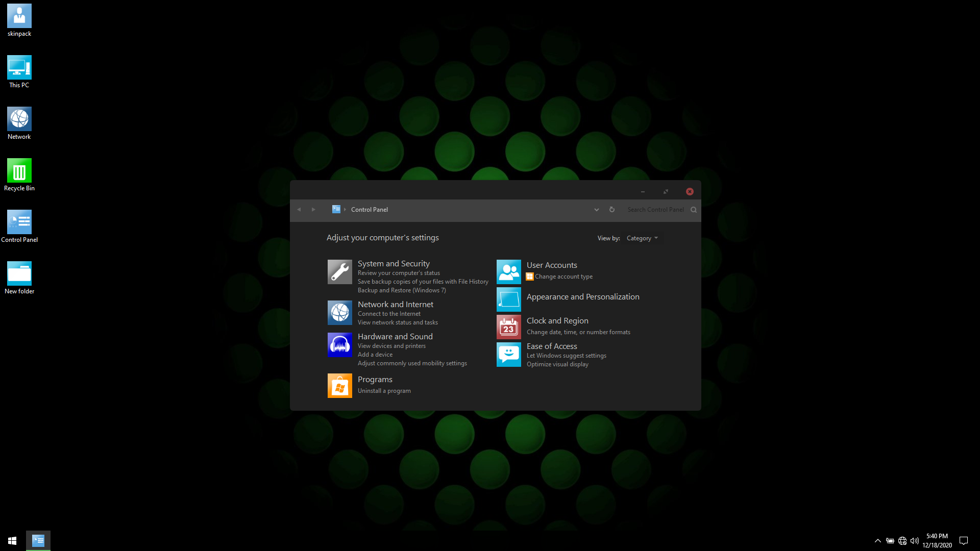Expand the View by Category dropdown

tap(642, 238)
